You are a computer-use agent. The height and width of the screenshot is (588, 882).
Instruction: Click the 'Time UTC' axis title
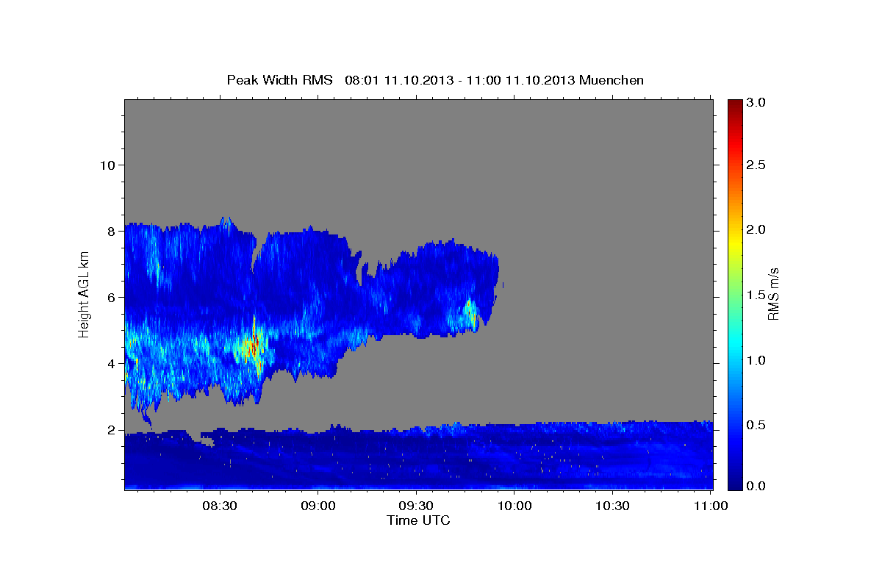pyautogui.click(x=418, y=520)
